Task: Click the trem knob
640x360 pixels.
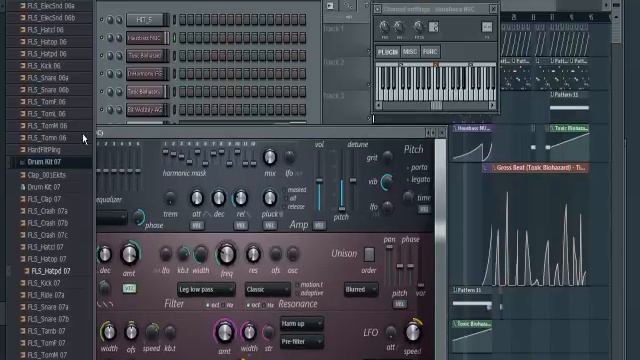Action: [x=170, y=199]
